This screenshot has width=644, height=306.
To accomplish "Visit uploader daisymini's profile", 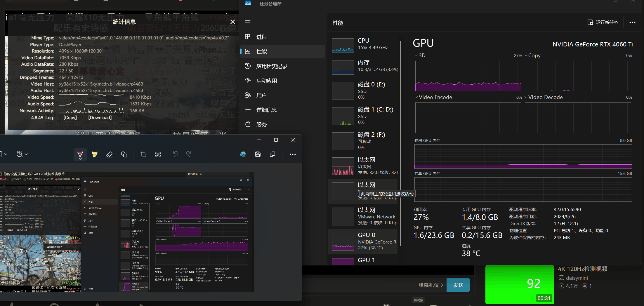I will 577,278.
